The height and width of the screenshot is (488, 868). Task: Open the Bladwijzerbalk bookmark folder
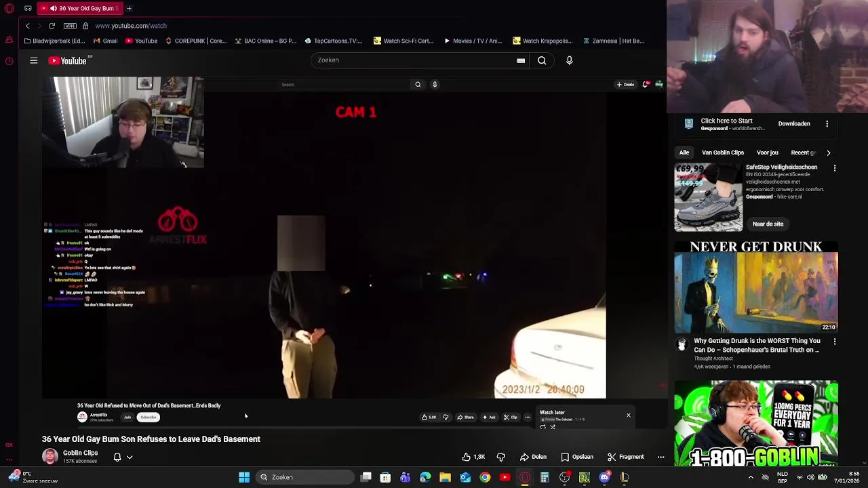54,41
